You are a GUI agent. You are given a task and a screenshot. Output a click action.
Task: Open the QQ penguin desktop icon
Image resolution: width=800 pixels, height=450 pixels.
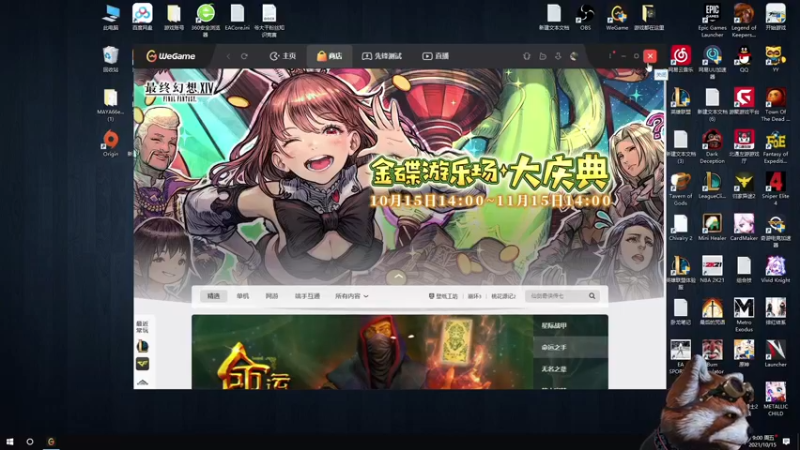pyautogui.click(x=744, y=59)
